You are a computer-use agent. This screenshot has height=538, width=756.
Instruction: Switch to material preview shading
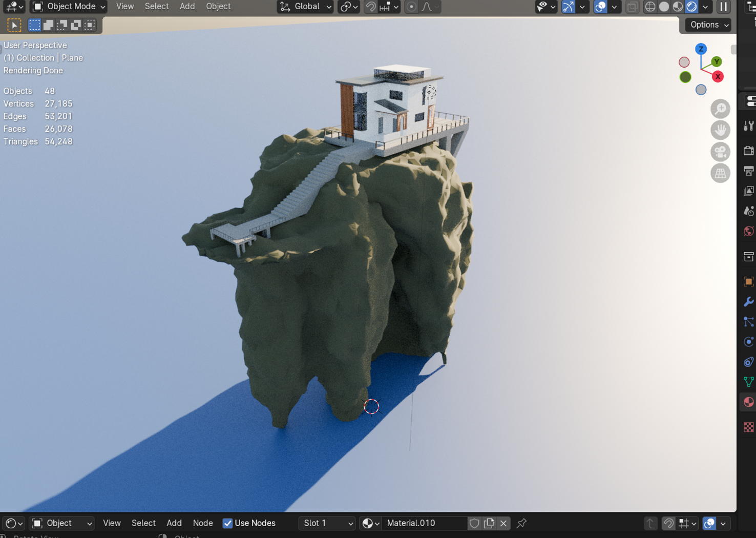click(678, 7)
